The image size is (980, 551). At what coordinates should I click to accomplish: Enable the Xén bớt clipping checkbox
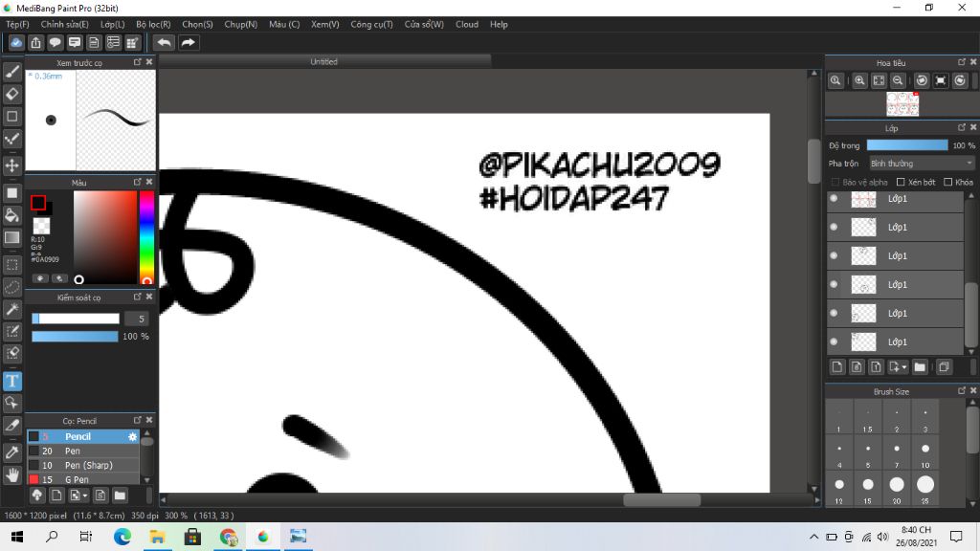coord(901,182)
